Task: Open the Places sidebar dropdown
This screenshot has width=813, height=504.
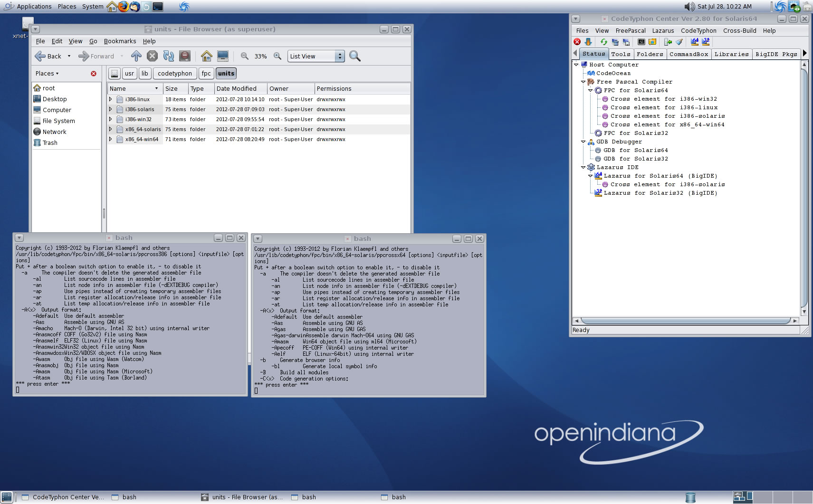Action: coord(47,74)
